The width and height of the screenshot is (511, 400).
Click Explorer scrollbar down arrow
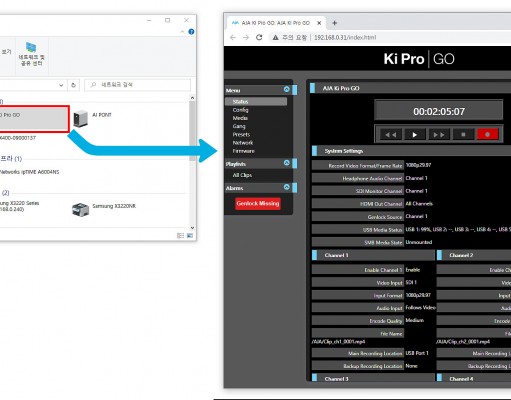[x=192, y=228]
